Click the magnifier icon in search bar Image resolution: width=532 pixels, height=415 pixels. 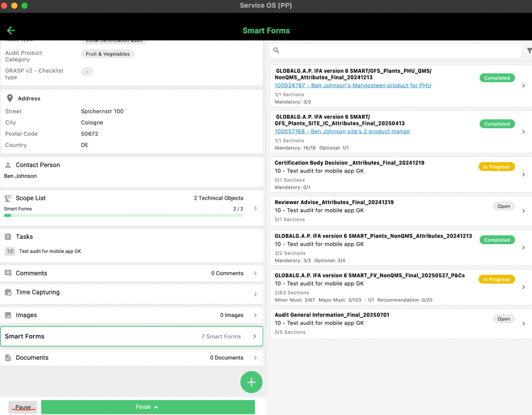tap(276, 50)
